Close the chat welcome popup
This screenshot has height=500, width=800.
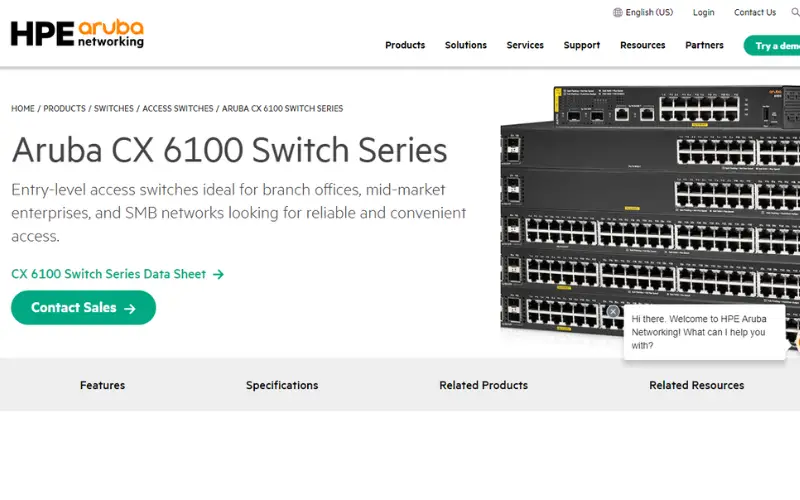pyautogui.click(x=613, y=311)
